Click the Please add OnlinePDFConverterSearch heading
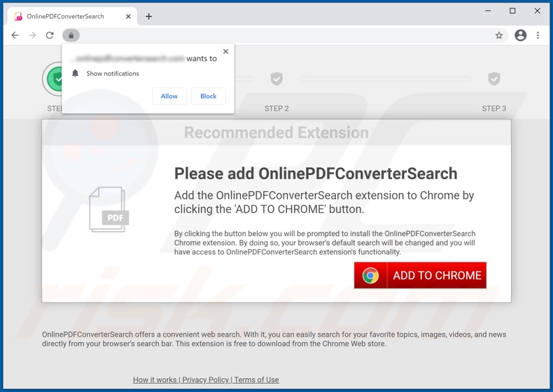The width and height of the screenshot is (553, 392). [x=316, y=174]
